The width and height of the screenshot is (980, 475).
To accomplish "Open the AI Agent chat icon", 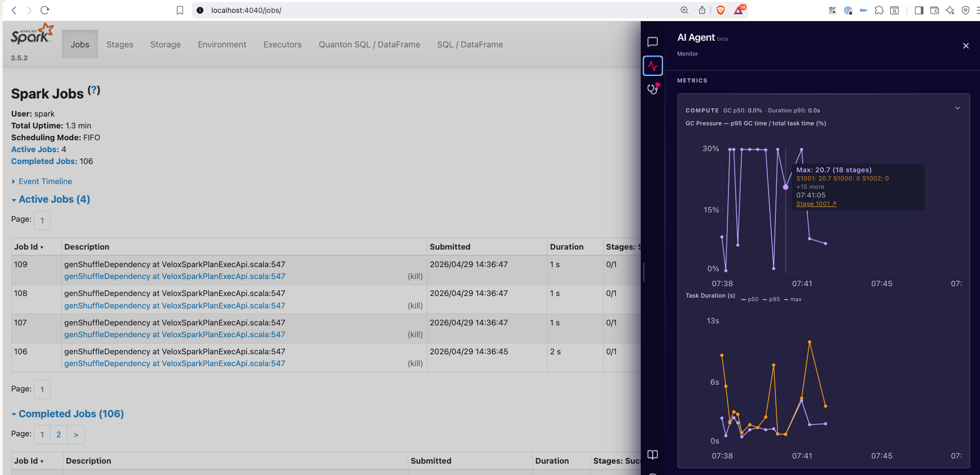I will (x=653, y=42).
